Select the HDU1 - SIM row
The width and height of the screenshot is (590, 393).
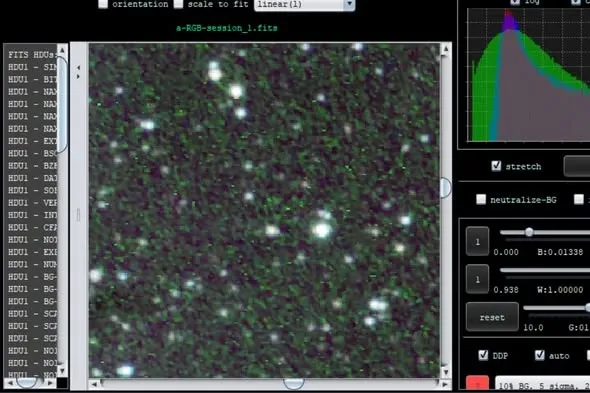(x=32, y=67)
